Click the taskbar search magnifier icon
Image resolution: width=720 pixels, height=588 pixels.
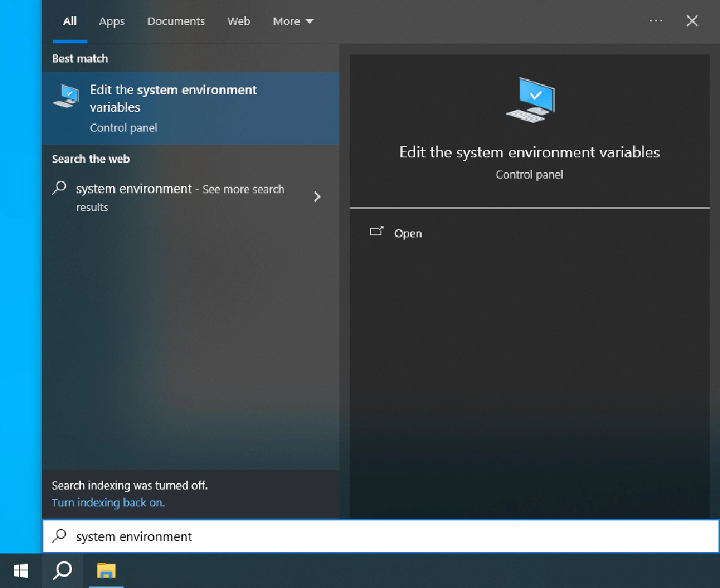[x=63, y=570]
